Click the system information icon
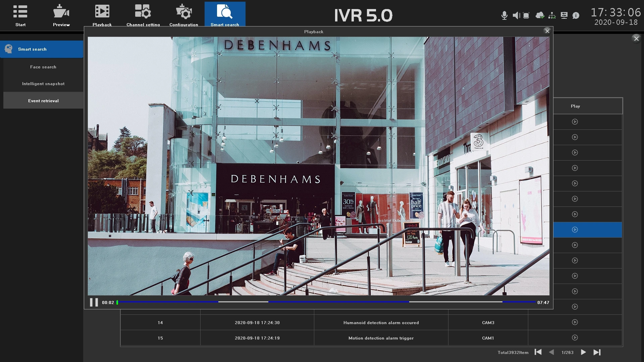 point(576,15)
